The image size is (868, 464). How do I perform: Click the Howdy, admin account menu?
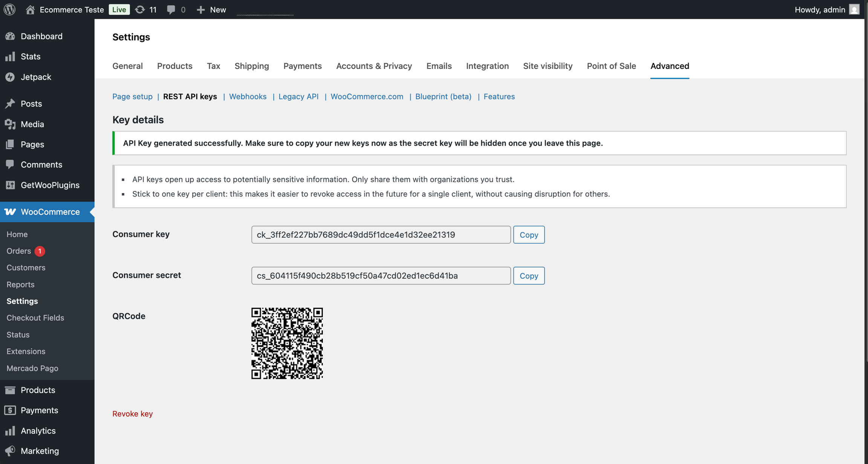[827, 9]
